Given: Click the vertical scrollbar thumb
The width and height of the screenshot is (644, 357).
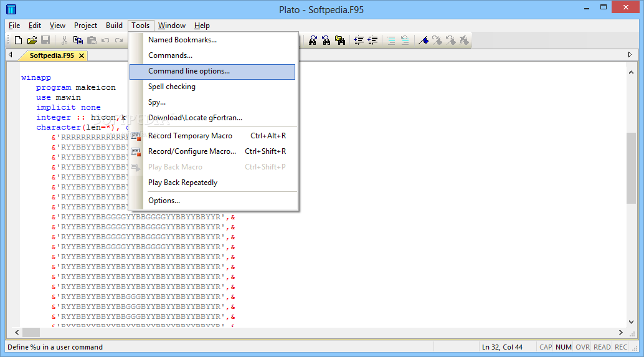Looking at the screenshot, I should (x=631, y=168).
